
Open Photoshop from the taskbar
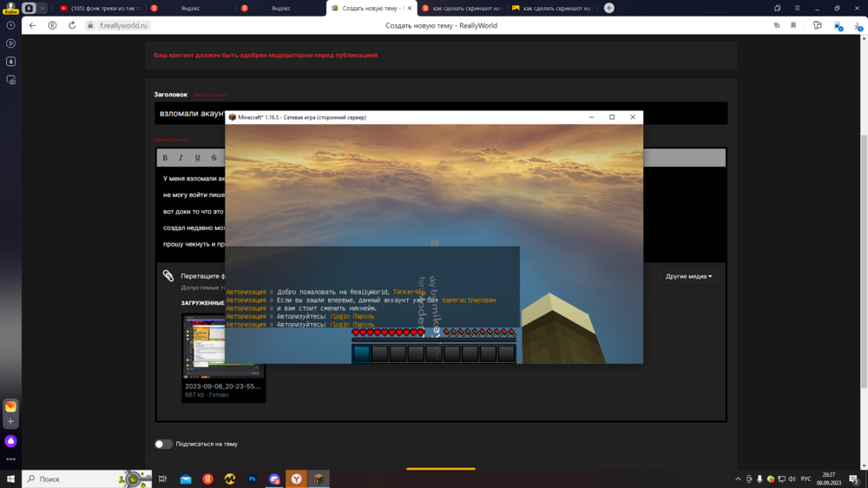click(253, 479)
